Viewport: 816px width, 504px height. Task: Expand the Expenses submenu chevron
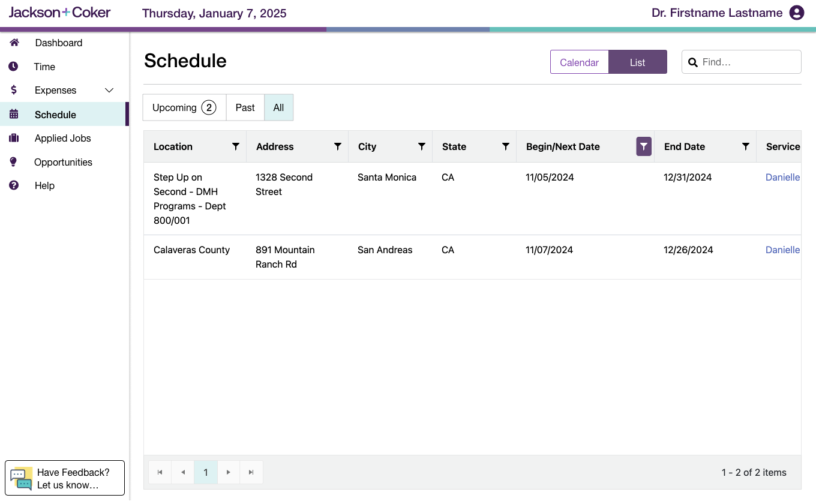coord(109,90)
